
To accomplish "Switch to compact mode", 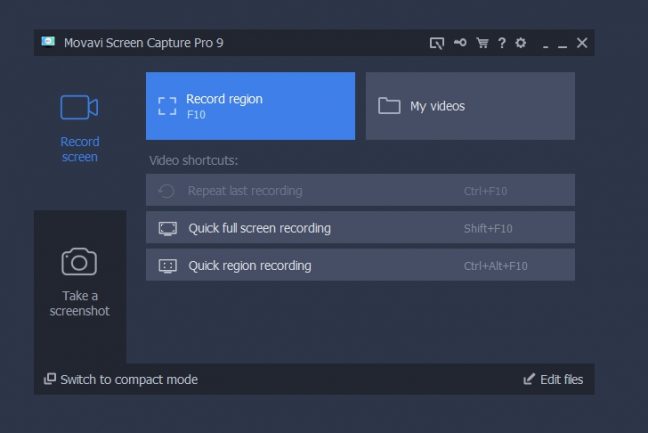I will pos(129,380).
